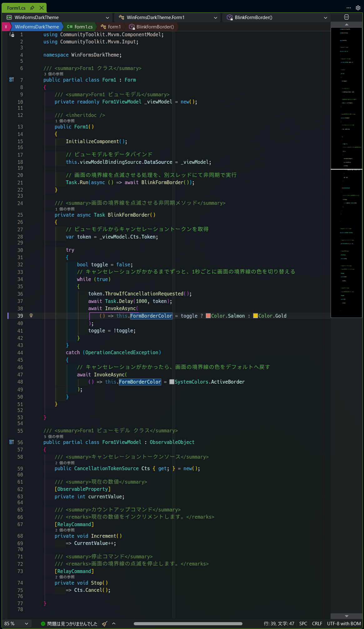Click 'ObservableObject' base class on line 56

pos(172,442)
